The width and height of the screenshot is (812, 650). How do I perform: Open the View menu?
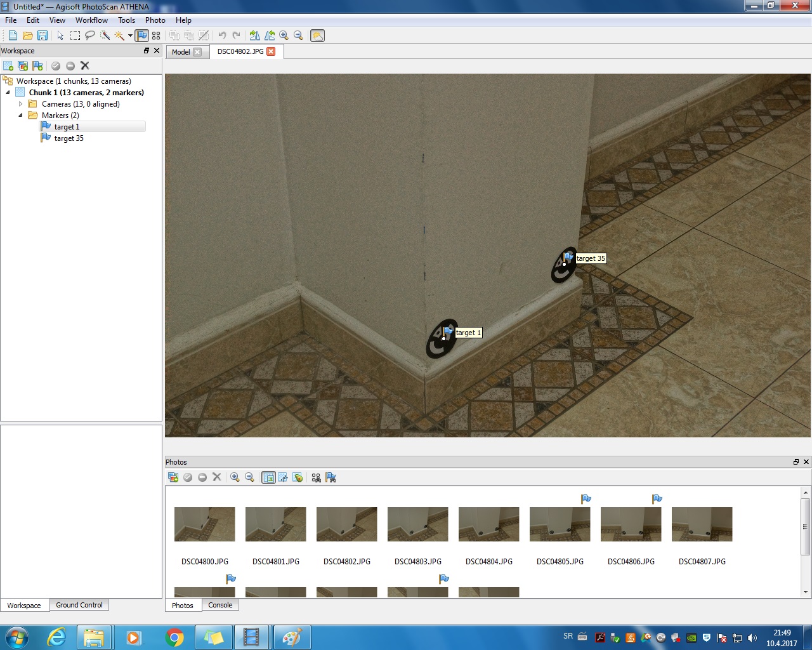coord(57,20)
